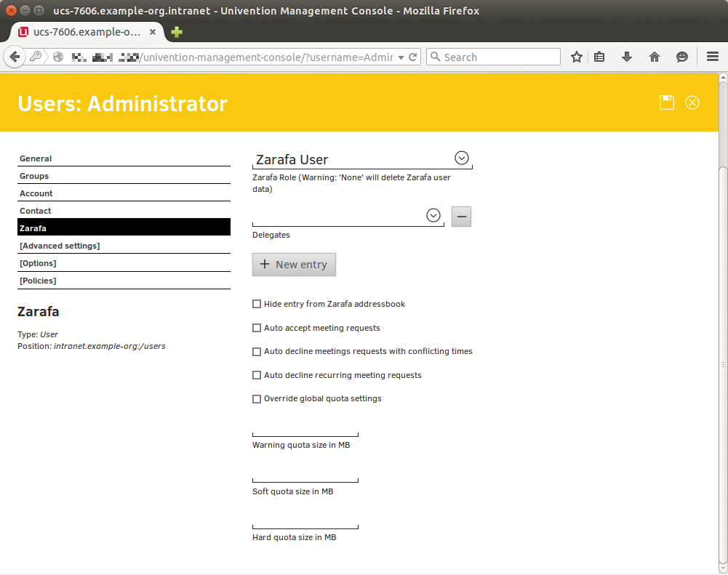This screenshot has width=728, height=575.
Task: Switch to the Groups section
Action: pyautogui.click(x=35, y=175)
